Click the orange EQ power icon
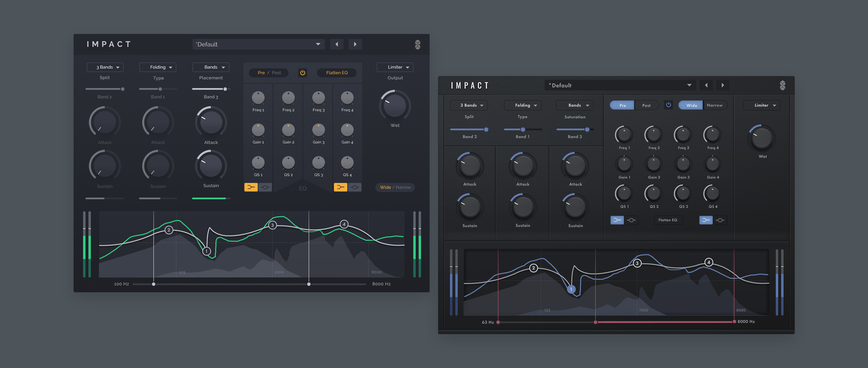Viewport: 868px width, 368px height. pyautogui.click(x=302, y=73)
